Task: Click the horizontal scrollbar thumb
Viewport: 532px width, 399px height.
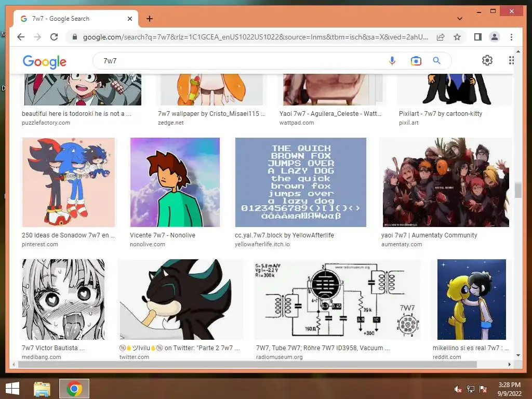Action: click(x=247, y=364)
